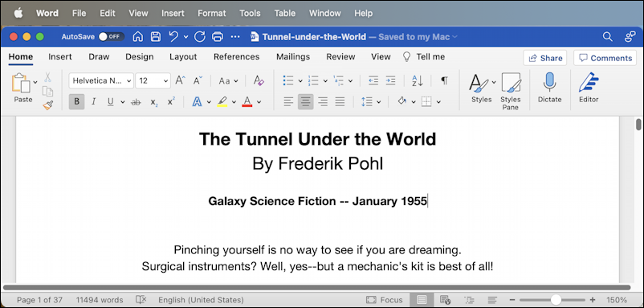644x308 pixels.
Task: Increase paragraph indent
Action: tap(390, 80)
